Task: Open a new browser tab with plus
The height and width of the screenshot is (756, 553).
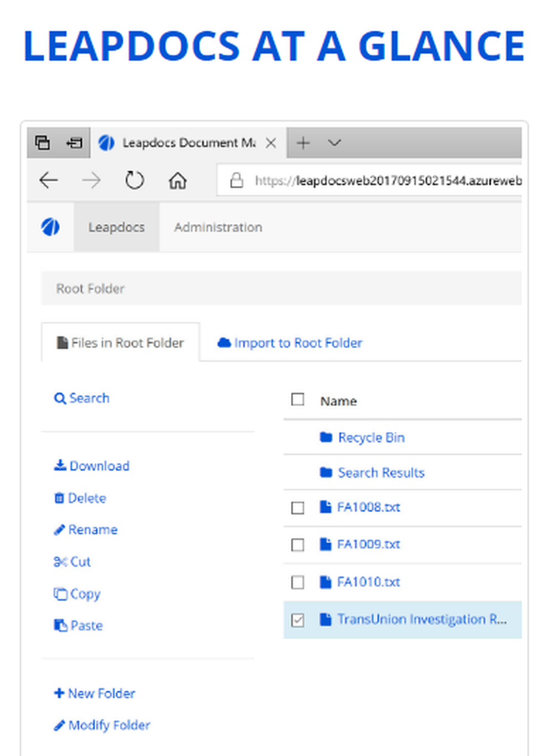Action: coord(303,143)
